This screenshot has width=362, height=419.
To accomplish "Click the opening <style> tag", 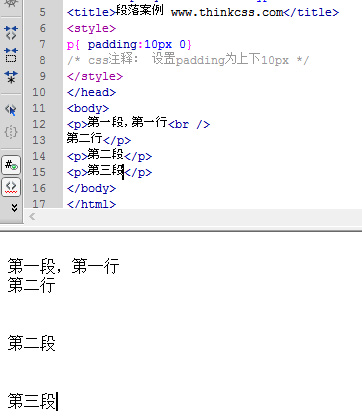I will (91, 28).
